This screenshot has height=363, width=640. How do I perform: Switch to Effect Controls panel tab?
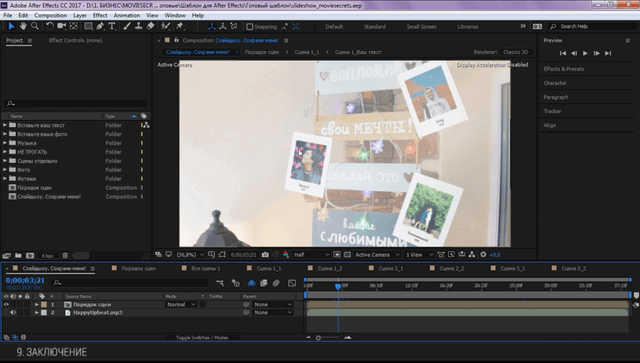tap(76, 40)
